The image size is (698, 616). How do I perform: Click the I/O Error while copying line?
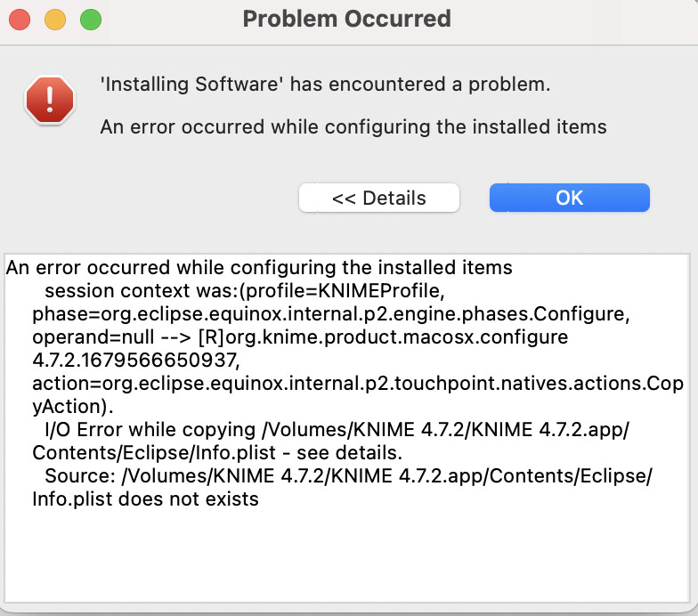[x=337, y=429]
